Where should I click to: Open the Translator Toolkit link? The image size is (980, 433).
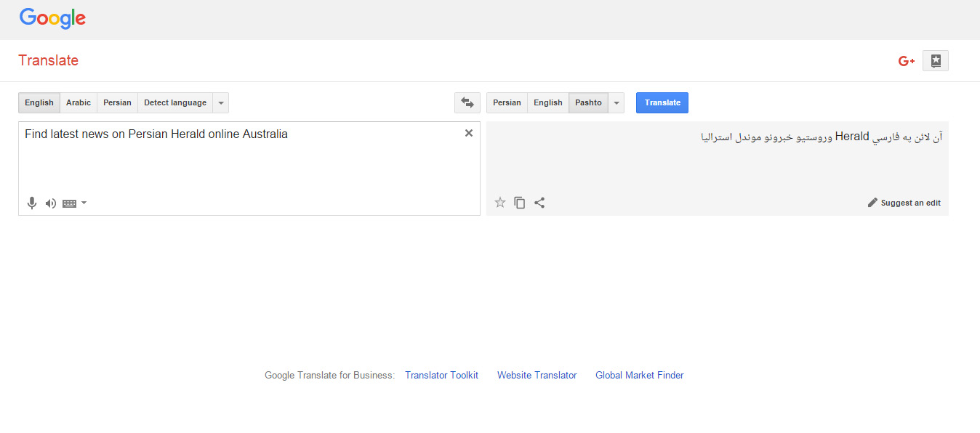[442, 376]
